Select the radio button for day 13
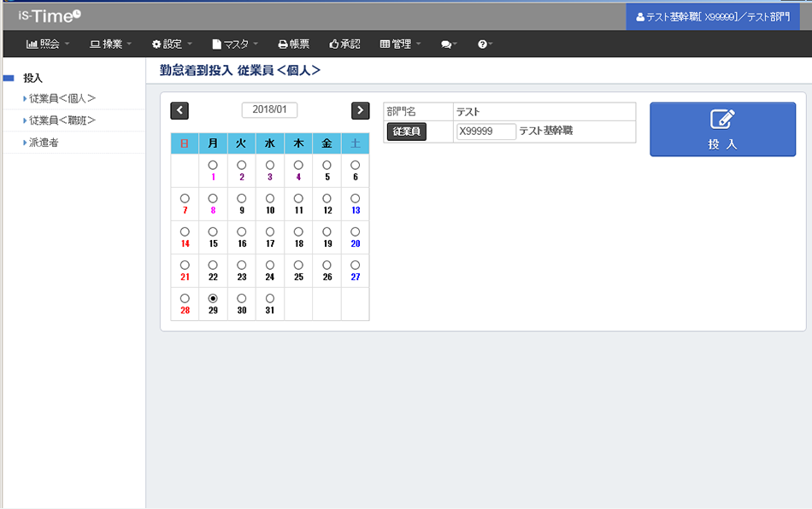 coord(356,199)
